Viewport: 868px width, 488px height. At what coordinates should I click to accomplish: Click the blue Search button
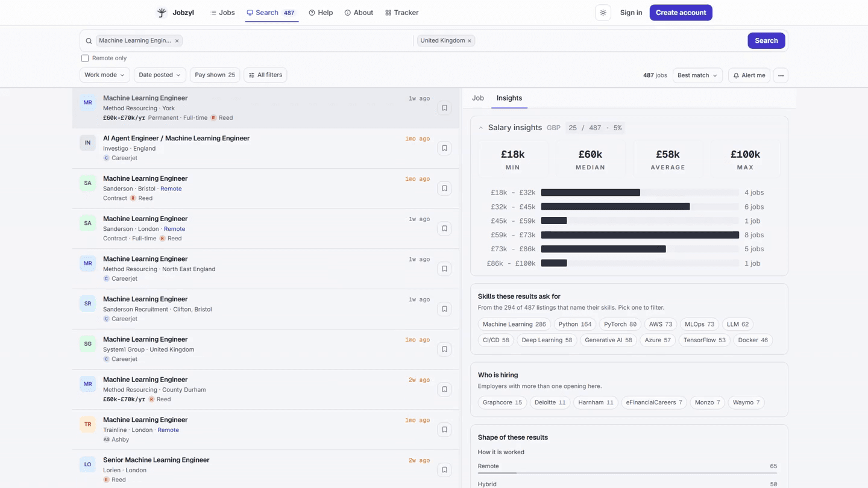click(766, 41)
